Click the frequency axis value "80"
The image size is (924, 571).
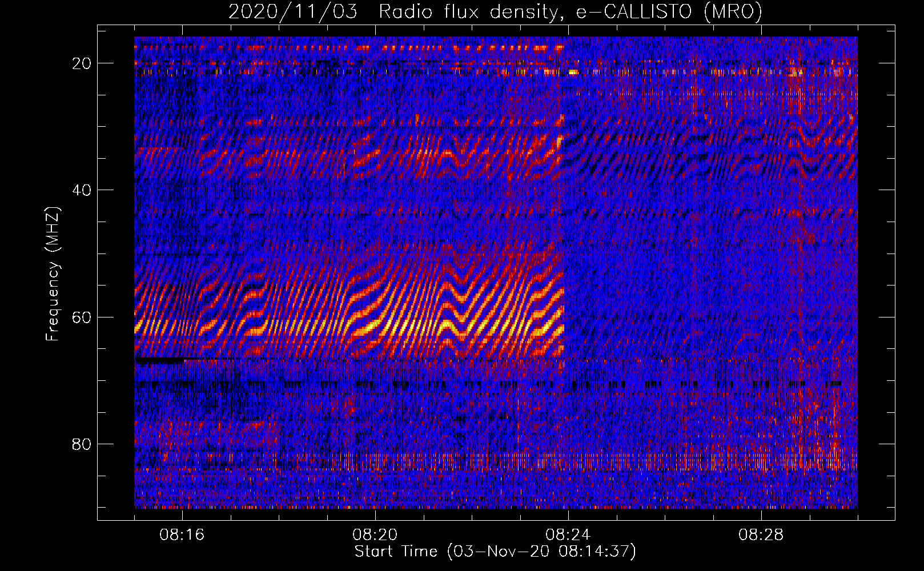pos(82,444)
